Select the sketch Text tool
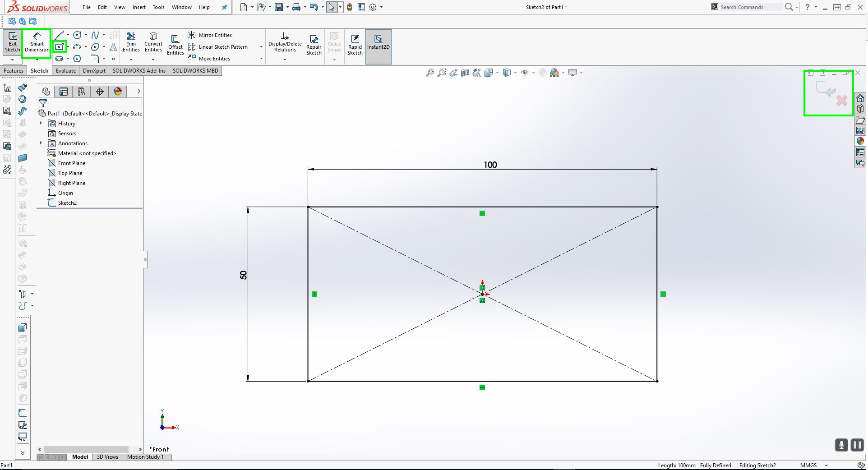Image resolution: width=868 pixels, height=470 pixels. click(114, 46)
